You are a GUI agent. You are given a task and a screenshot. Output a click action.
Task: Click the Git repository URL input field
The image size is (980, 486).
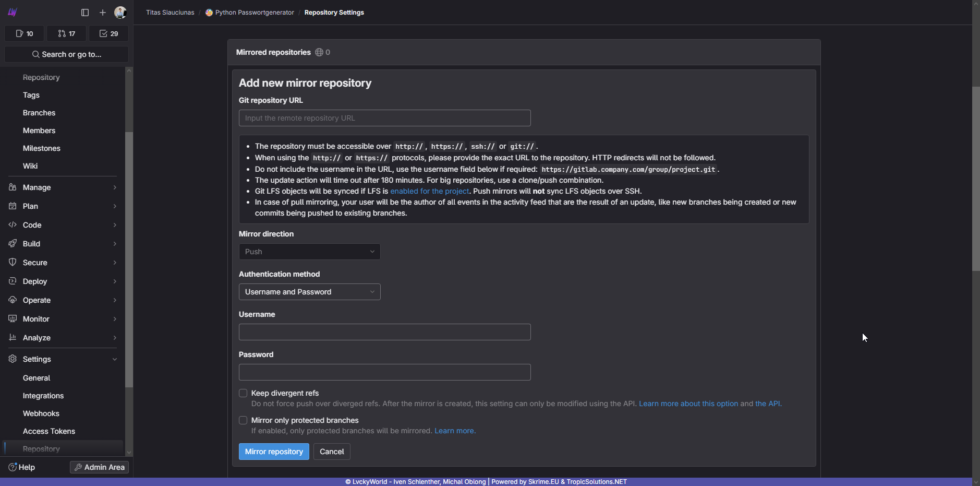(384, 118)
